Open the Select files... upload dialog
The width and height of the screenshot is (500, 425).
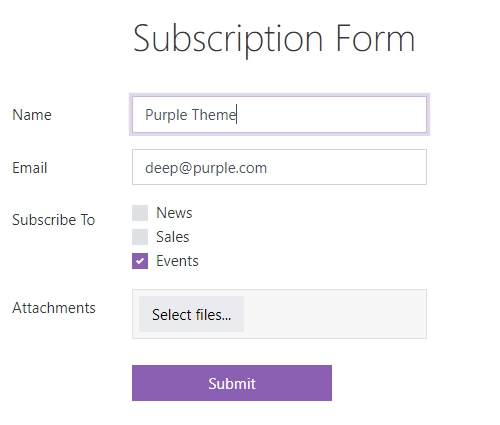pos(191,314)
